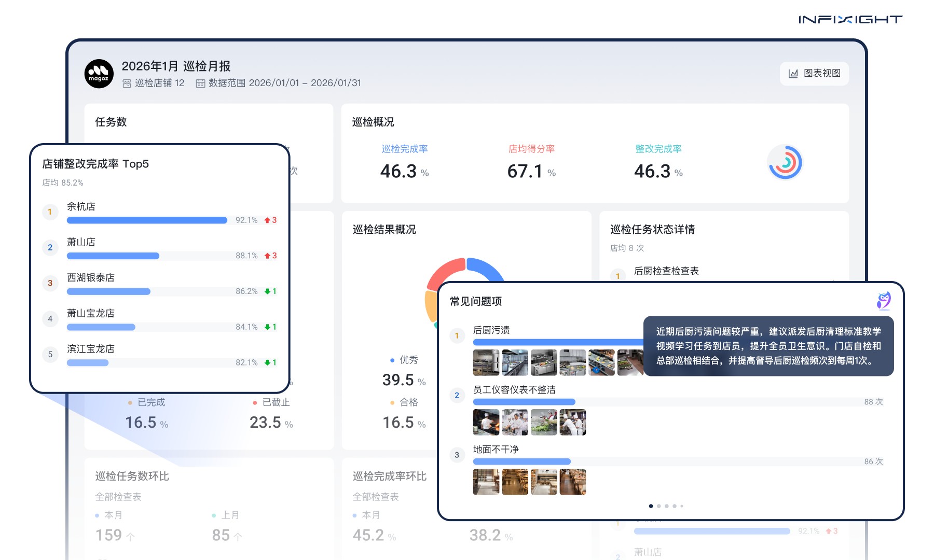Open 余杭店 from the Top5 list
The width and height of the screenshot is (934, 560).
click(x=80, y=206)
